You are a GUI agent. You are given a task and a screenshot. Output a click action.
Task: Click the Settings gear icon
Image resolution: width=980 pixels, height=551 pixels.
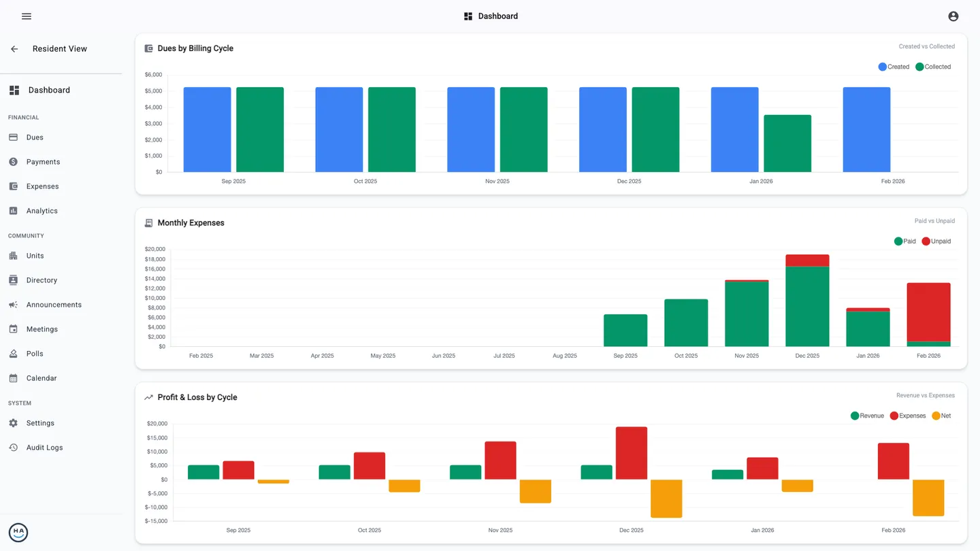click(x=13, y=423)
